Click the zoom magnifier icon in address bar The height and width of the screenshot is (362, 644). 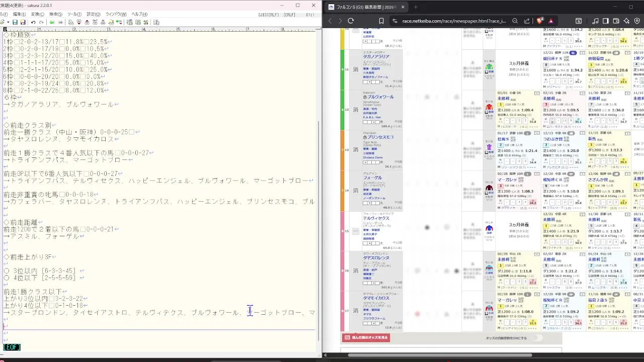(x=515, y=21)
